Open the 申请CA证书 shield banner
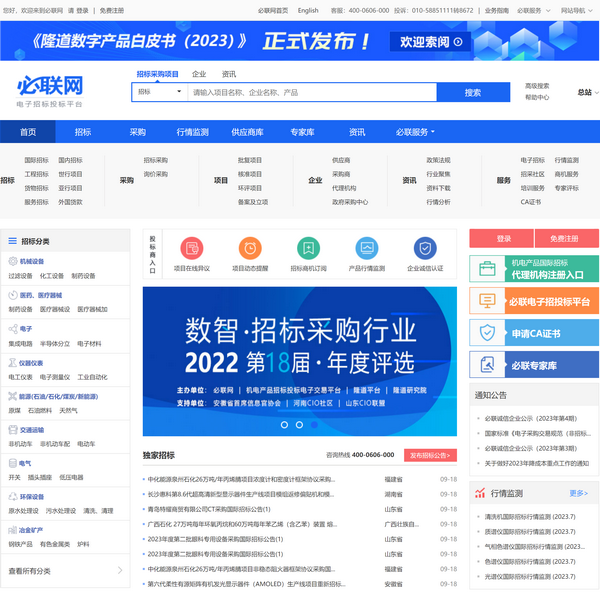Screen dimensions: 600x600 pyautogui.click(x=488, y=333)
